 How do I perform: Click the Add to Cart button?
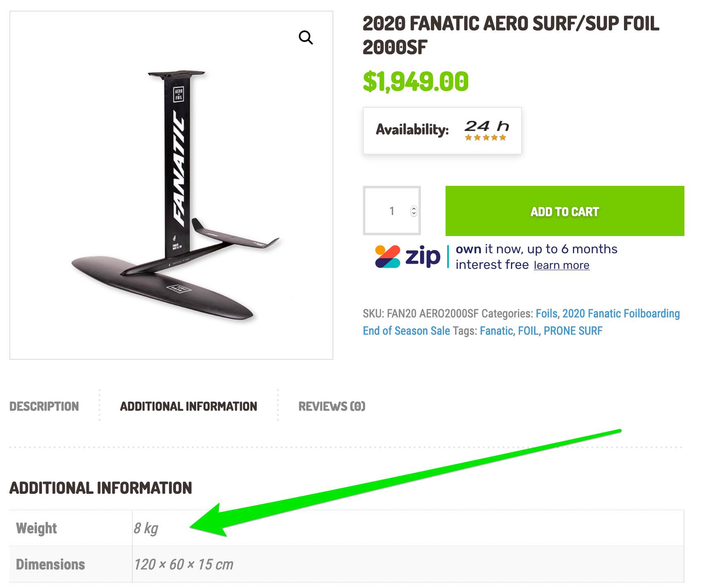[x=564, y=211]
